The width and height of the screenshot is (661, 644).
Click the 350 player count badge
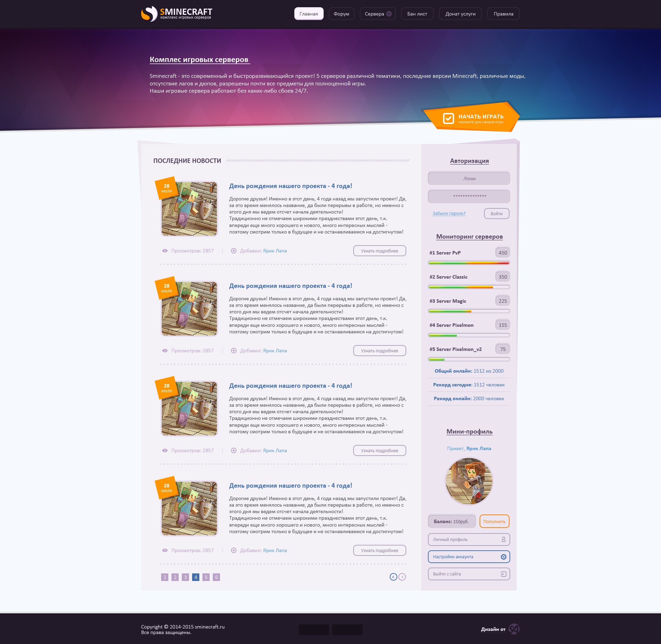click(503, 277)
